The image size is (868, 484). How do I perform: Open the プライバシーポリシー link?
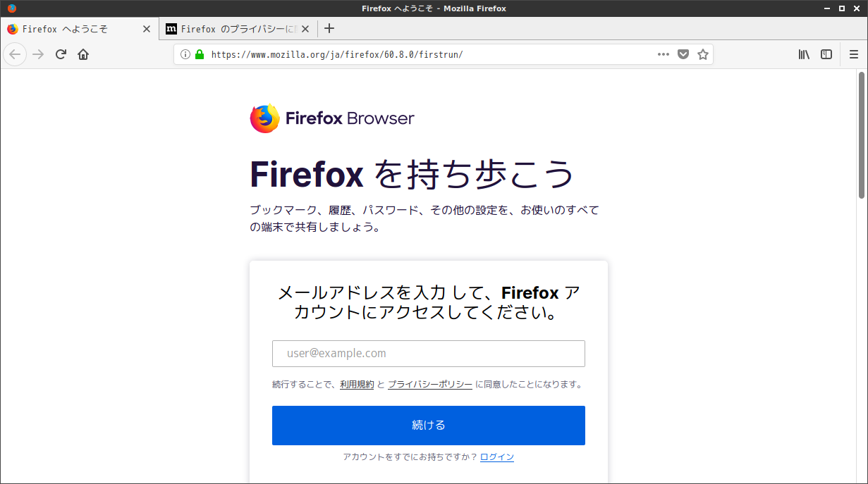tap(430, 385)
